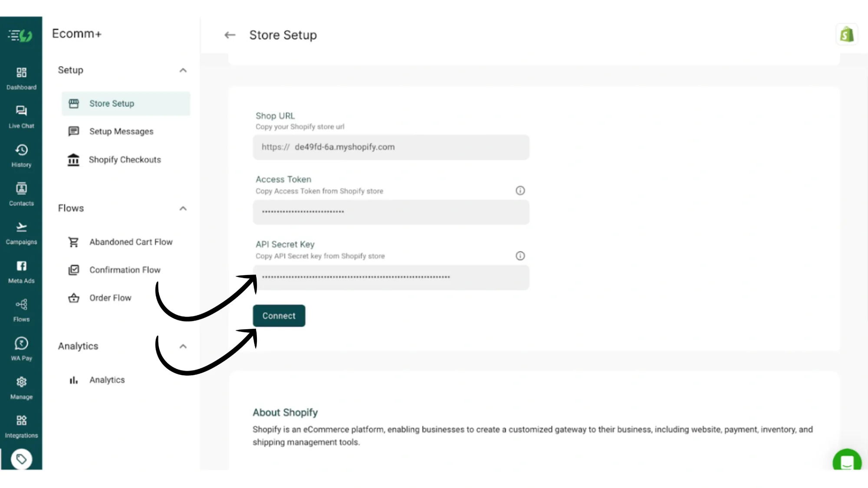The width and height of the screenshot is (868, 488).
Task: Select the Campaigns sidebar icon
Action: (x=21, y=231)
